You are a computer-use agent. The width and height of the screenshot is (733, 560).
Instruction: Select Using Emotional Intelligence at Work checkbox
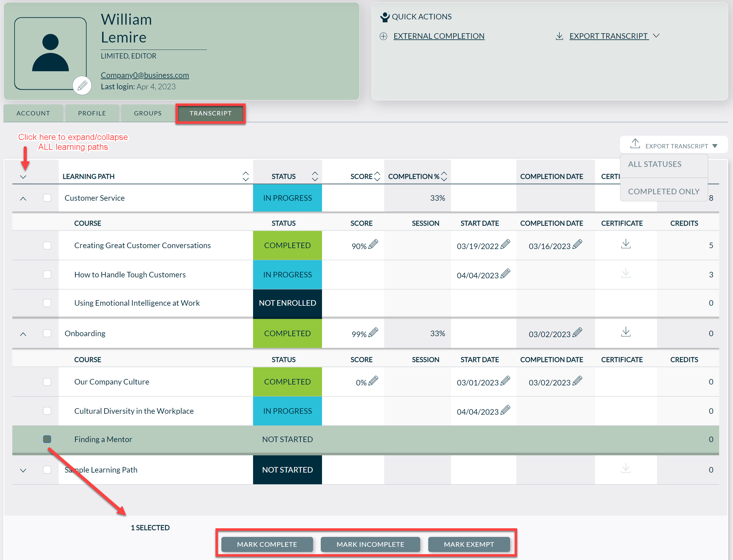[47, 303]
